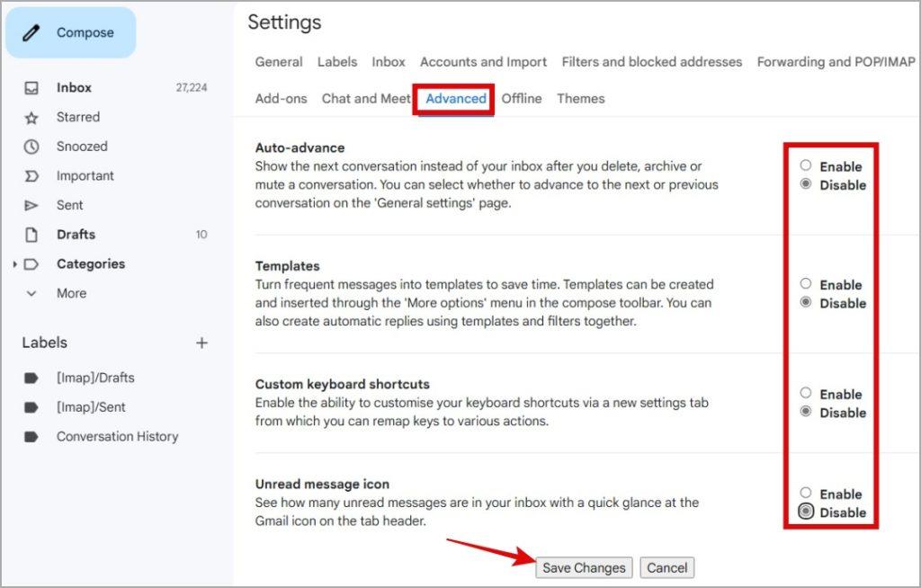Screen dimensions: 921x588
Task: Open the Important folder
Action: pos(85,175)
